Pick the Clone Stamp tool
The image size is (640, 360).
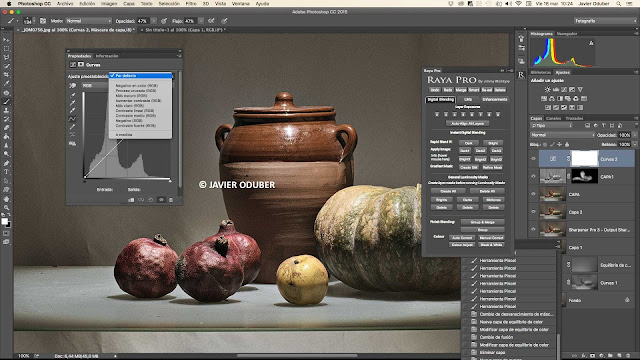tap(6, 110)
